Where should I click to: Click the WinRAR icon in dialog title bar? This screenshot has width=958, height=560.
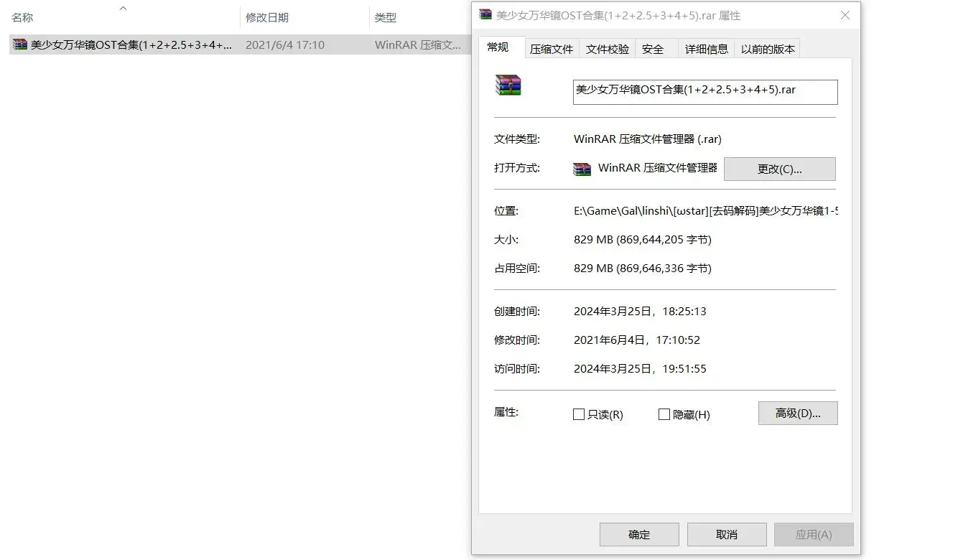(485, 15)
